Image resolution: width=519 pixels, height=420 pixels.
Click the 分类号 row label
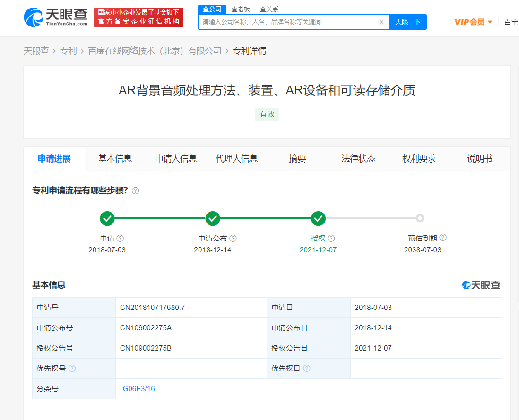pos(47,389)
